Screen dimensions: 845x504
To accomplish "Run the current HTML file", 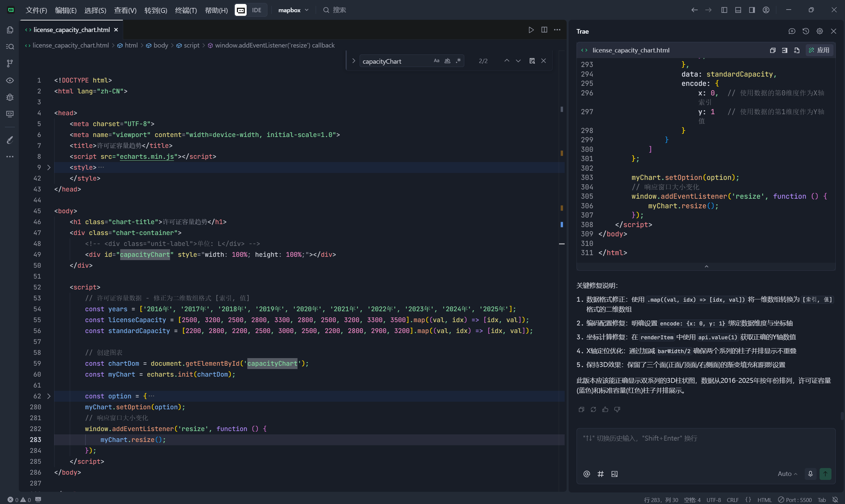I will pos(531,30).
